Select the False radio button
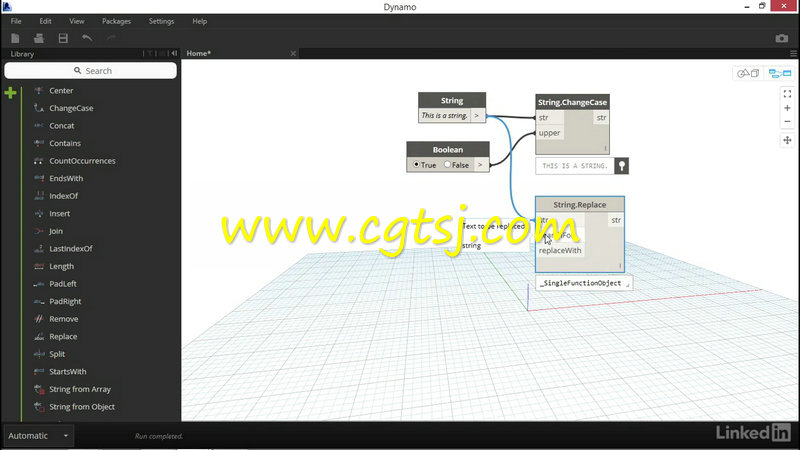The height and width of the screenshot is (450, 800). pos(447,164)
